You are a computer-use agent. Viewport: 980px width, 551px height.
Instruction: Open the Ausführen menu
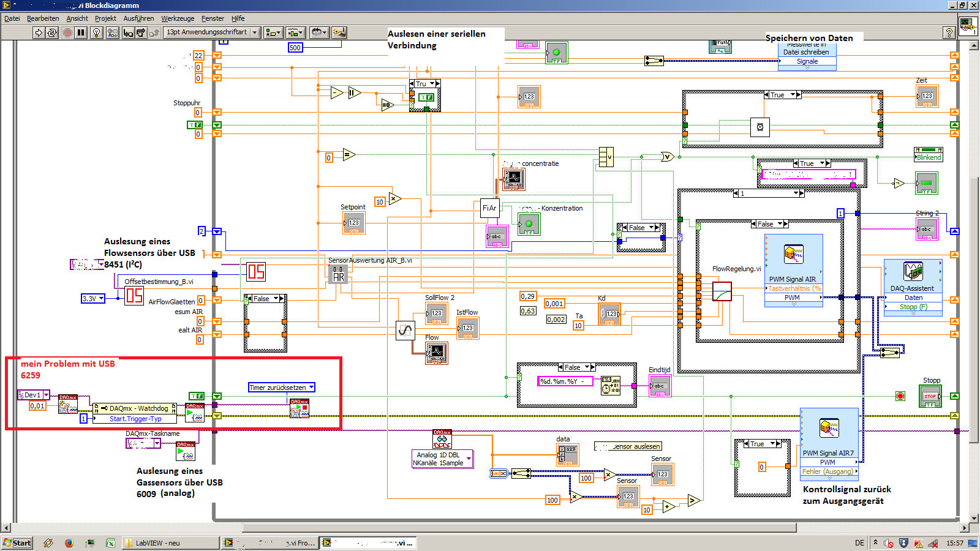(138, 18)
